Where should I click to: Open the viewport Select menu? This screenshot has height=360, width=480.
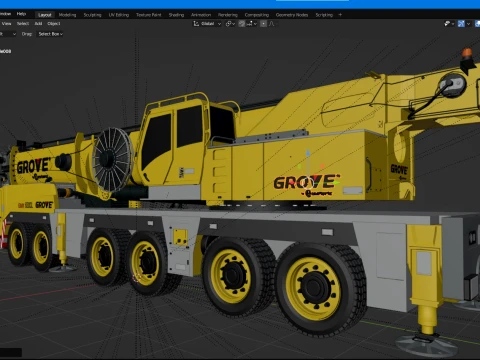coord(23,24)
